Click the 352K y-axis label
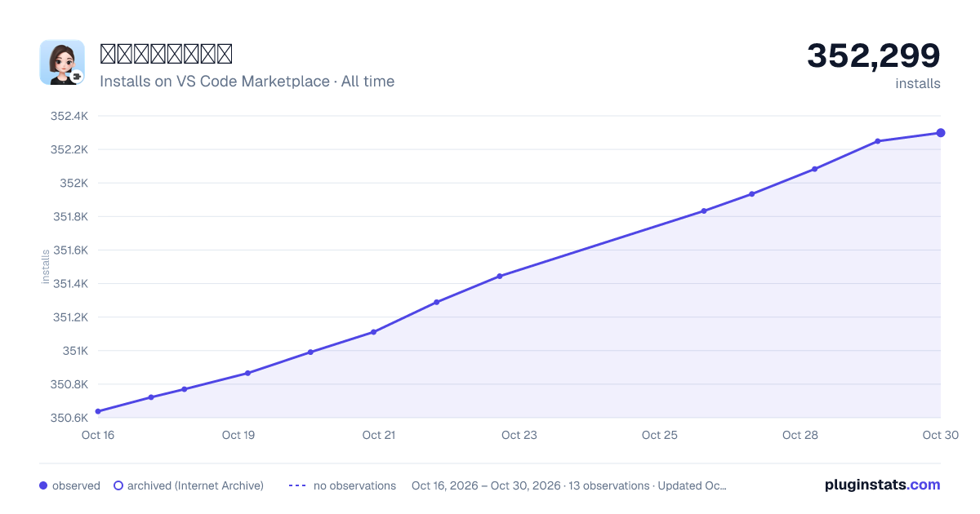 73,183
